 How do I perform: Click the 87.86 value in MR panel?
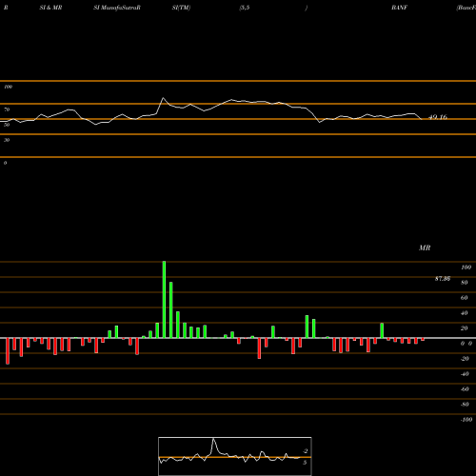[443, 279]
